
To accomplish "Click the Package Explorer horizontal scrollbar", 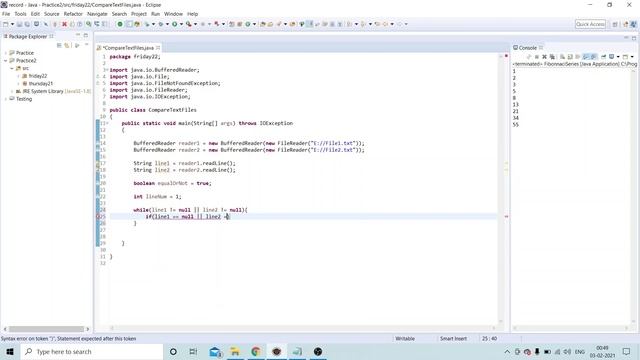I will point(47,329).
